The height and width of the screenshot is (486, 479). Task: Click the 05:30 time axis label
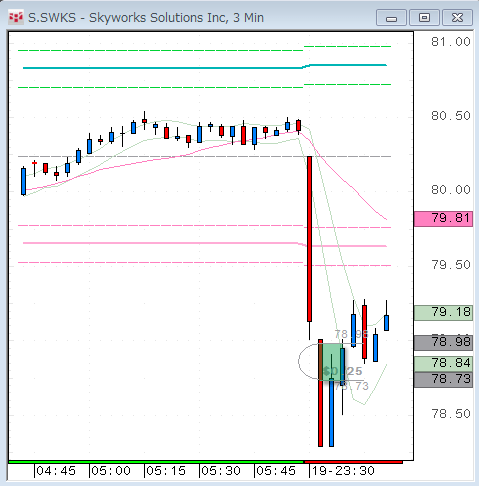pyautogui.click(x=221, y=471)
